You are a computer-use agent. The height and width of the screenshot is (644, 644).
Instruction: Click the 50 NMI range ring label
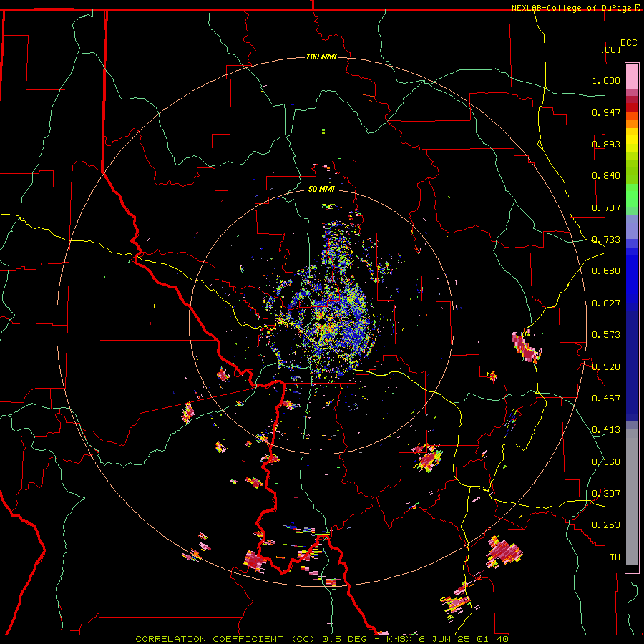pos(321,189)
